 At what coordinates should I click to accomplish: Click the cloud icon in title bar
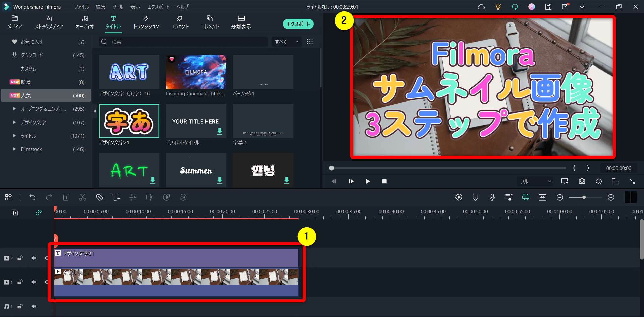tap(481, 7)
